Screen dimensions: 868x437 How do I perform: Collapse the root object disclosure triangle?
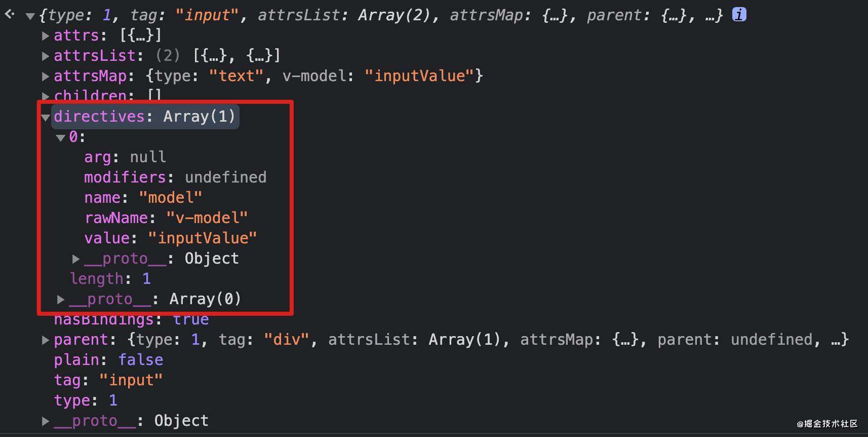(x=30, y=16)
